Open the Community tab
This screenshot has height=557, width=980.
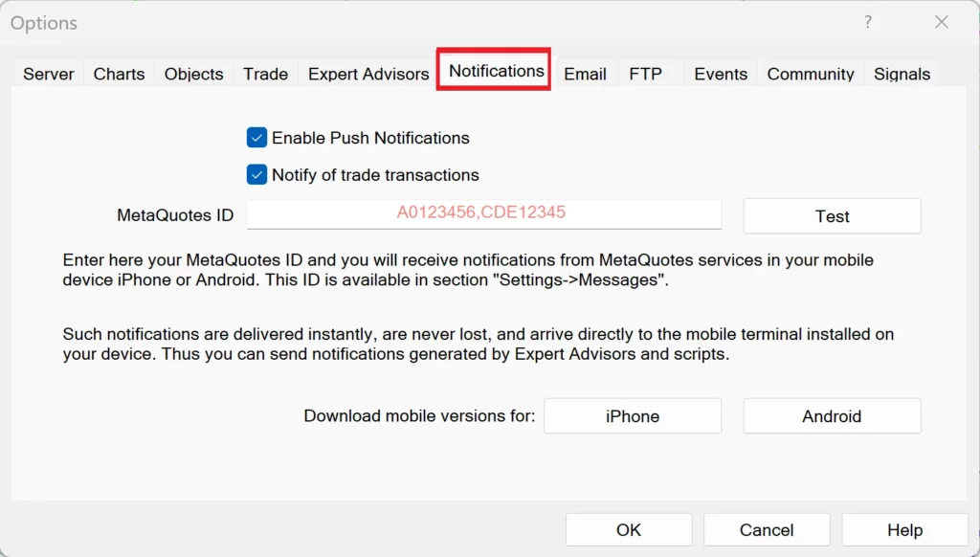[x=811, y=74]
